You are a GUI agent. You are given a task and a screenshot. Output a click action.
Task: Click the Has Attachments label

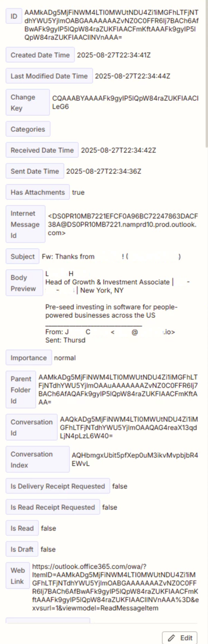point(38,192)
